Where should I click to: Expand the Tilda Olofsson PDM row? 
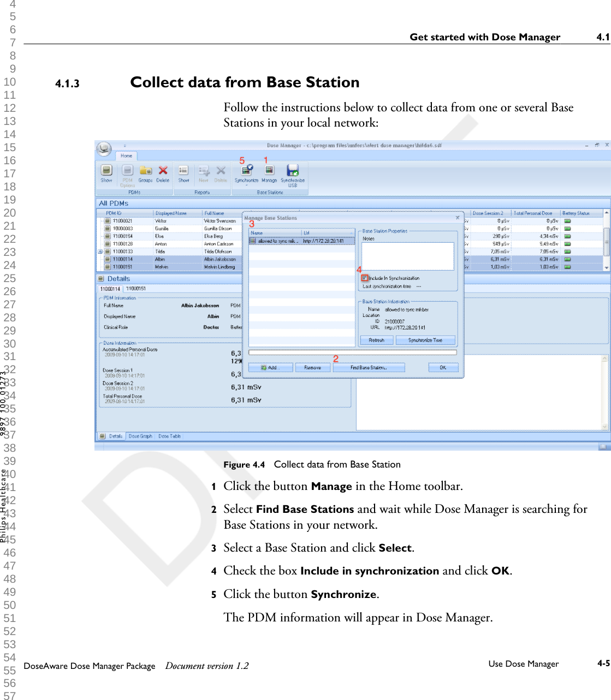(100, 252)
